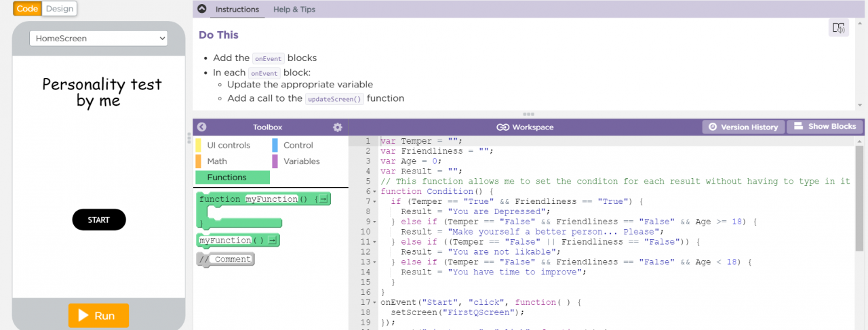Open the Toolbox settings gear
The image size is (868, 330).
[338, 127]
